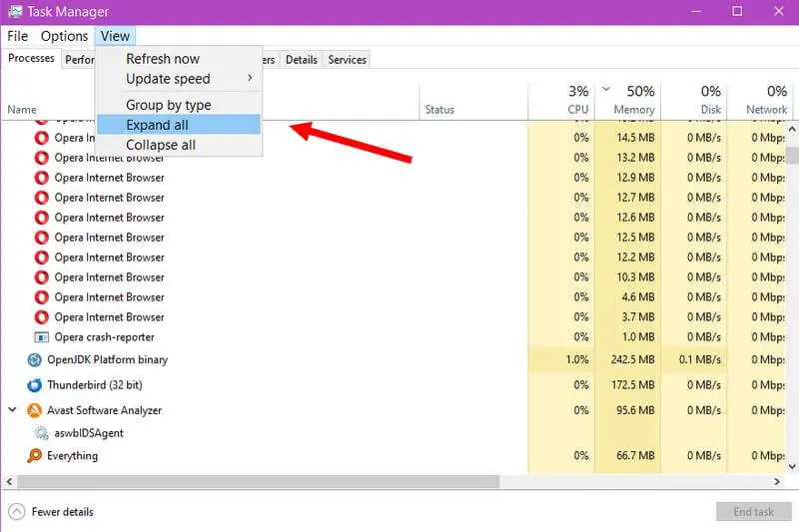Click the Avast Software Analyzer icon

click(x=34, y=410)
